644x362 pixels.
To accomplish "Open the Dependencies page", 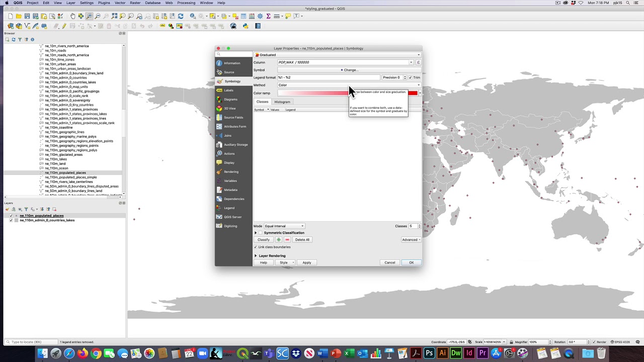I will tap(233, 199).
